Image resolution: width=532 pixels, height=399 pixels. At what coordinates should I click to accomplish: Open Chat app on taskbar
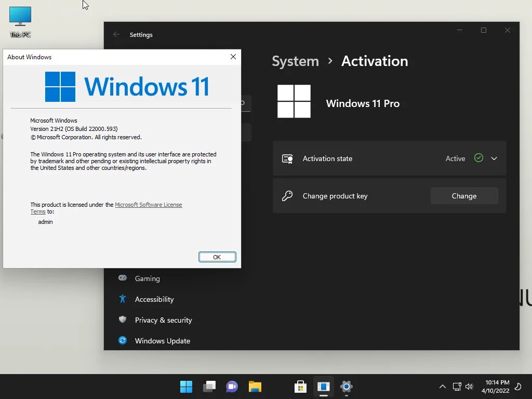pos(232,387)
